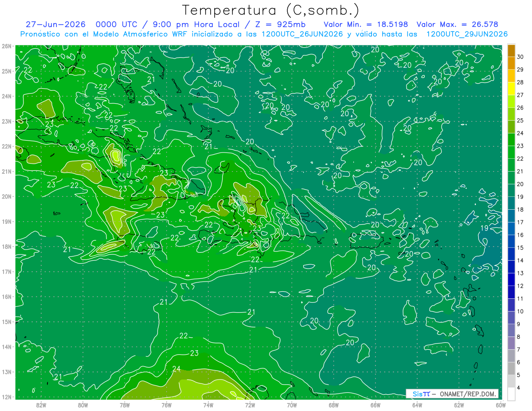The image size is (532, 411).
Task: Click the colorbar label '22'
Action: 520,158
